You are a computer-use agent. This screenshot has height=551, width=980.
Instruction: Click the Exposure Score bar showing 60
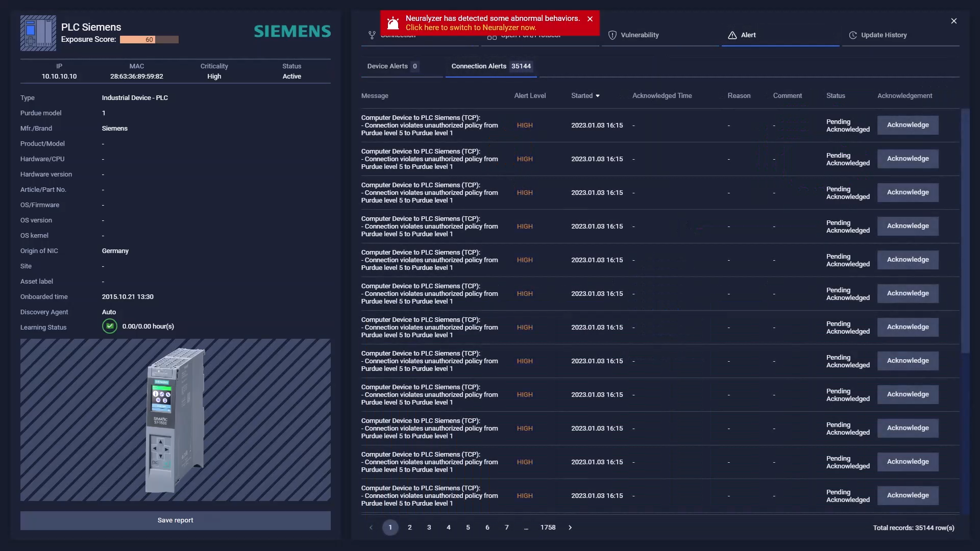click(x=149, y=40)
